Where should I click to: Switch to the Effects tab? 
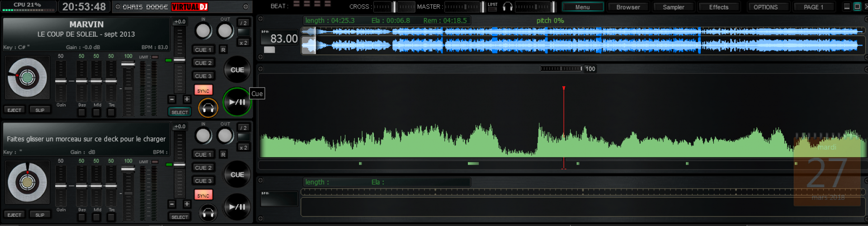point(718,7)
